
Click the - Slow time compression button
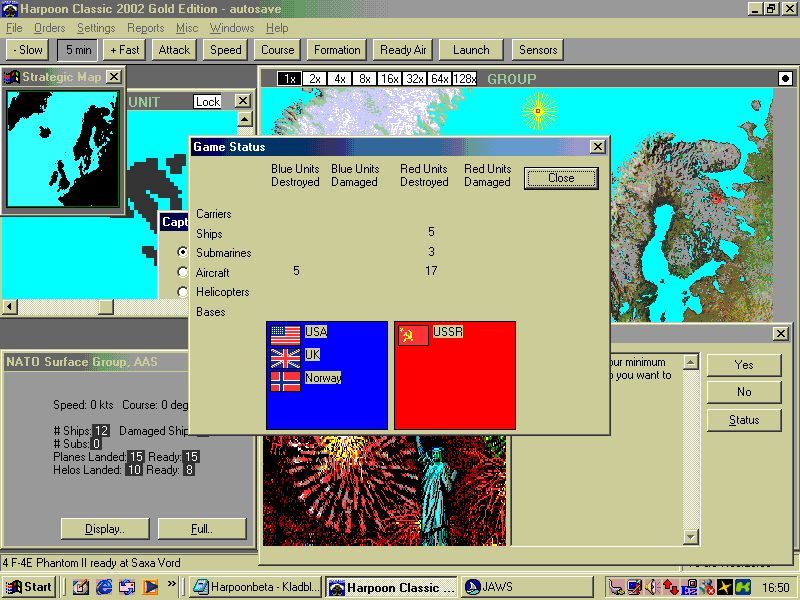point(27,50)
